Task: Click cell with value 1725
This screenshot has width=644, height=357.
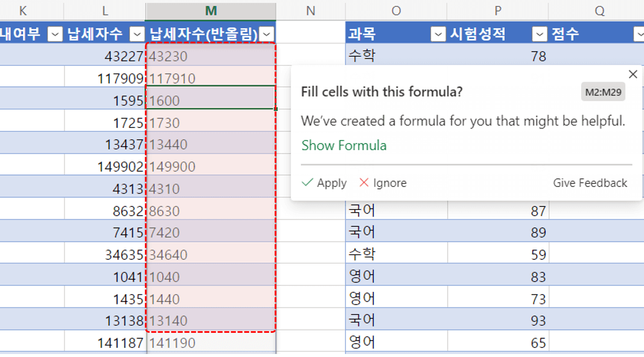Action: [x=105, y=121]
